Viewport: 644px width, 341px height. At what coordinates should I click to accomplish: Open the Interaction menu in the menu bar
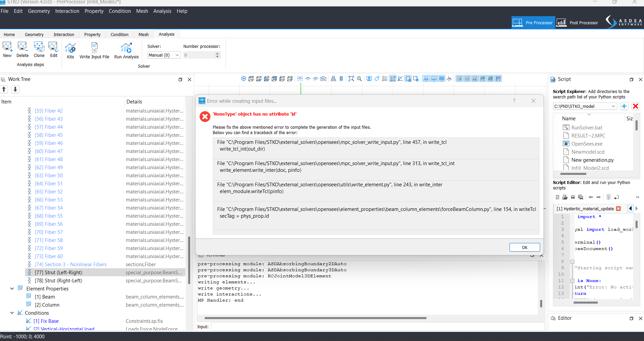click(67, 11)
